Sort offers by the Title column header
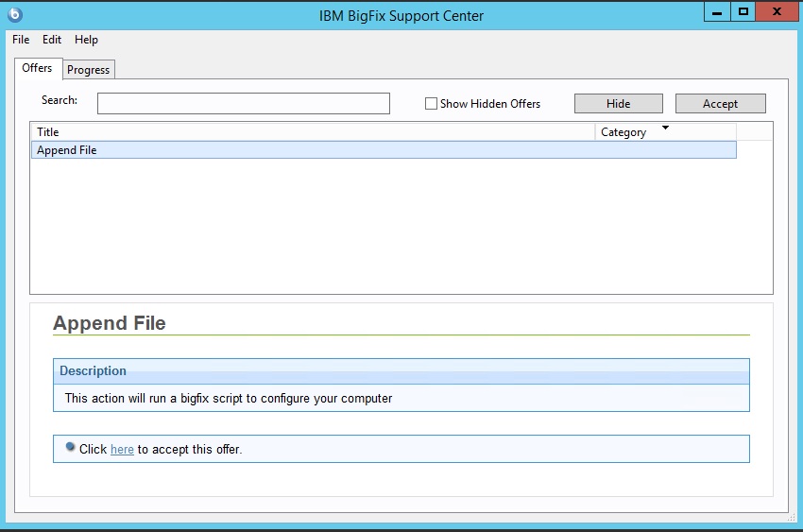Viewport: 803px width, 532px height. (x=313, y=132)
